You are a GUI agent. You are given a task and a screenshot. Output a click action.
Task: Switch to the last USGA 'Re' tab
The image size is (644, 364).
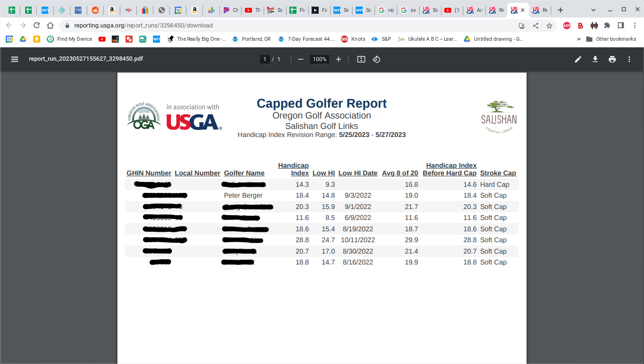(540, 10)
